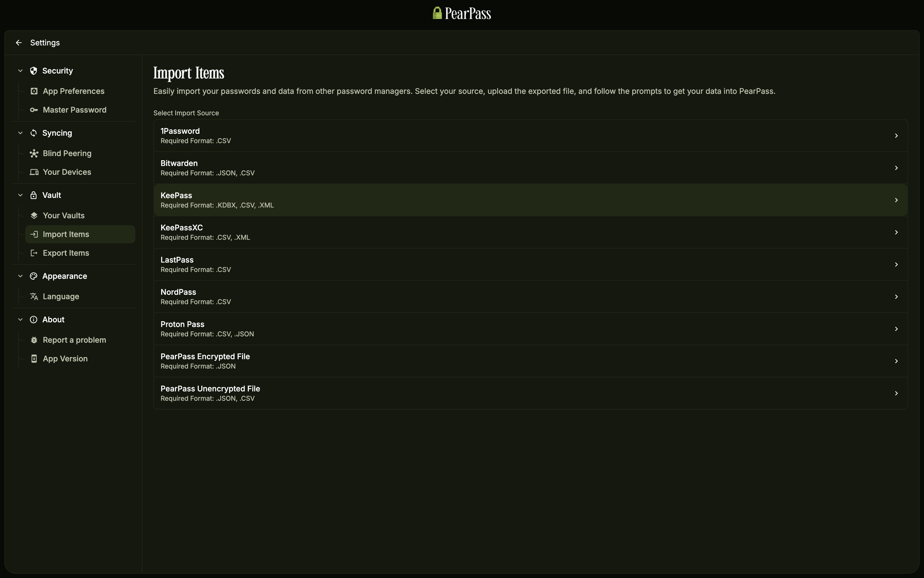Open Export Items page
924x578 pixels.
pyautogui.click(x=80, y=253)
